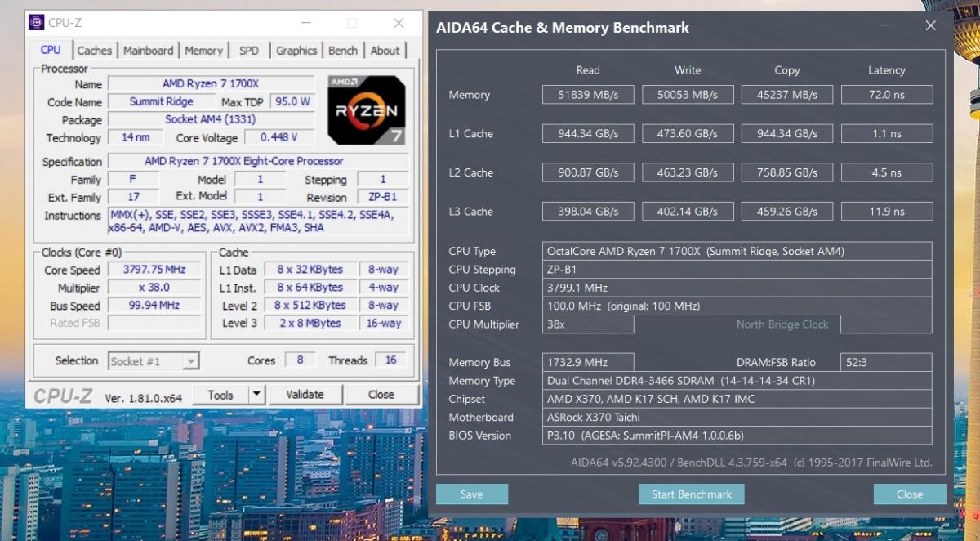Expand the Tools dropdown arrow
The height and width of the screenshot is (541, 980).
pos(256,394)
